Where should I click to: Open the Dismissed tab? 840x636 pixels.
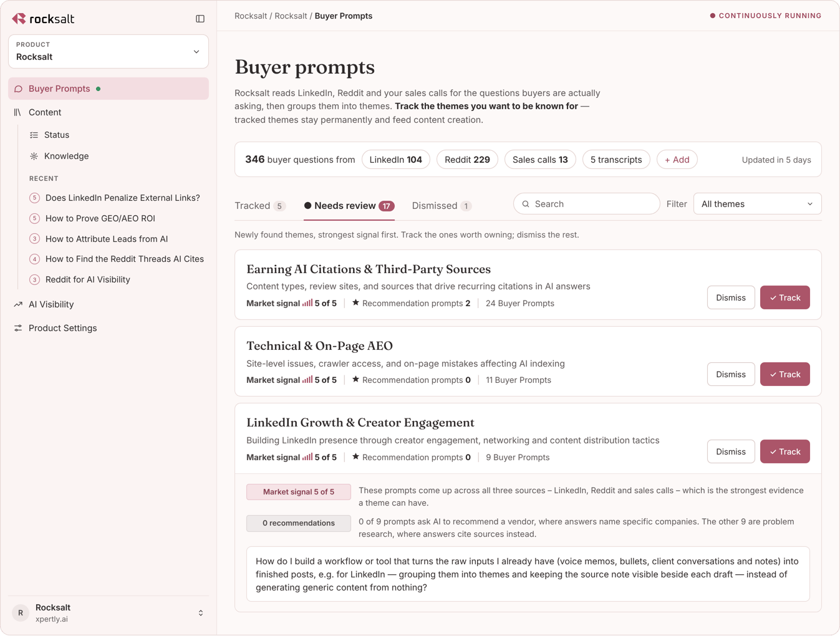[442, 206]
